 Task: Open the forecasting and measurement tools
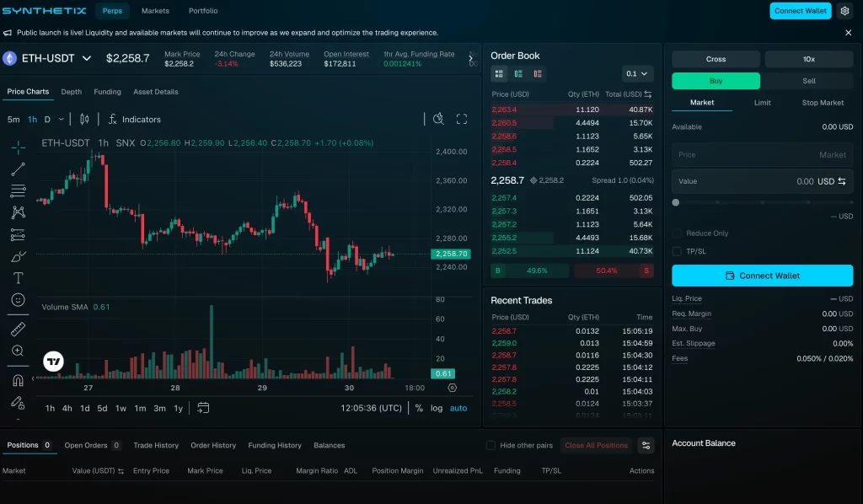pos(19,234)
